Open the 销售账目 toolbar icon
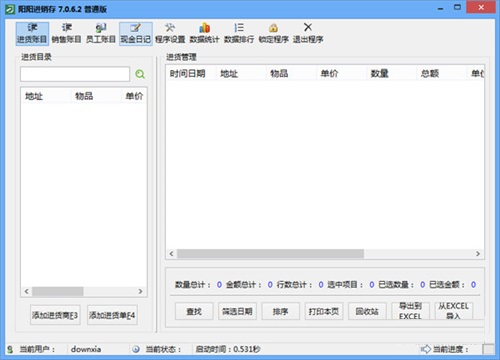 [x=67, y=33]
